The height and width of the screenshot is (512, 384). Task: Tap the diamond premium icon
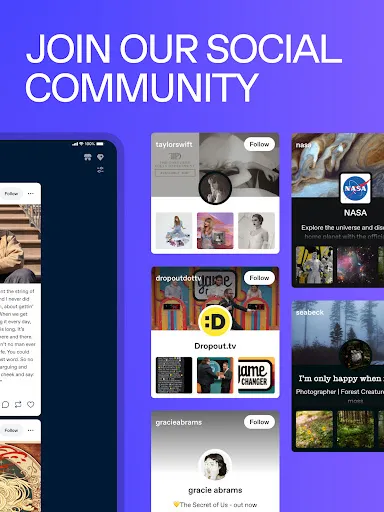click(100, 157)
